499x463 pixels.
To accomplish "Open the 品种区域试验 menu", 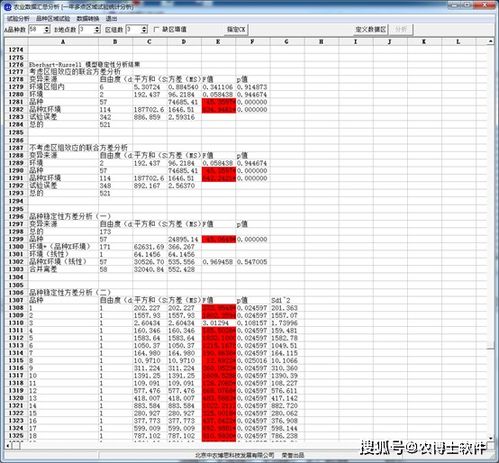I will pyautogui.click(x=53, y=18).
